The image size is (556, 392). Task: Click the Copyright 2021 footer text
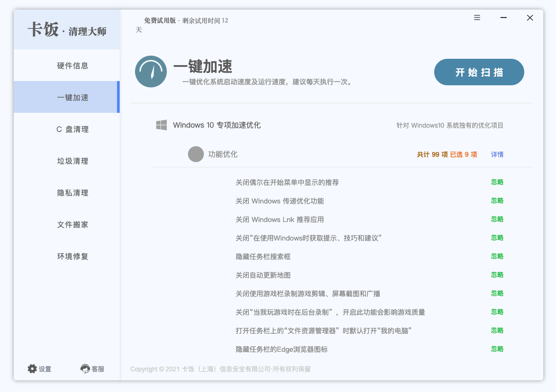tap(220, 369)
